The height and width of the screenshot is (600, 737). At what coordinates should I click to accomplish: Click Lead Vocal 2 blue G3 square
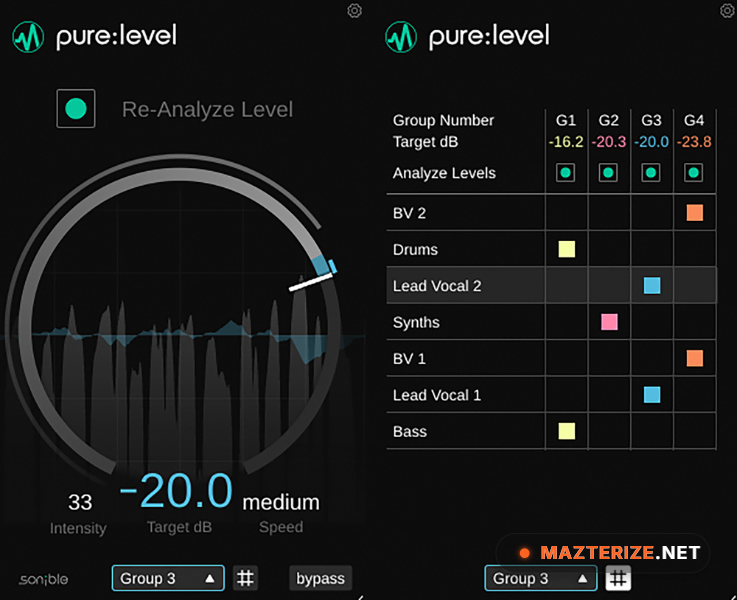[x=652, y=285]
